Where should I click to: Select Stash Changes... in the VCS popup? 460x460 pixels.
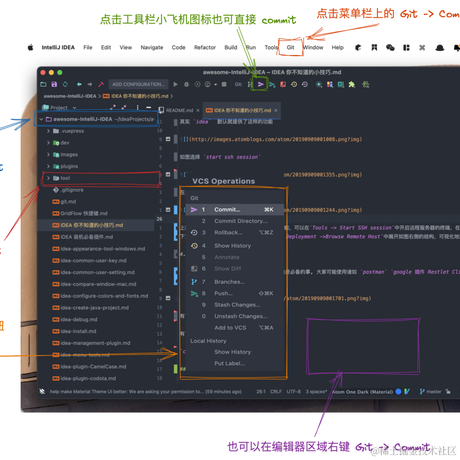pos(235,305)
